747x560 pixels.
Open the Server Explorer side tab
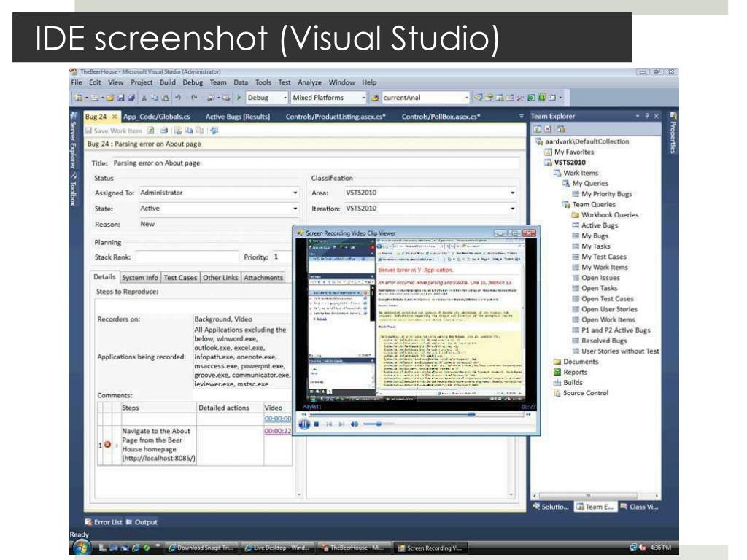(73, 141)
